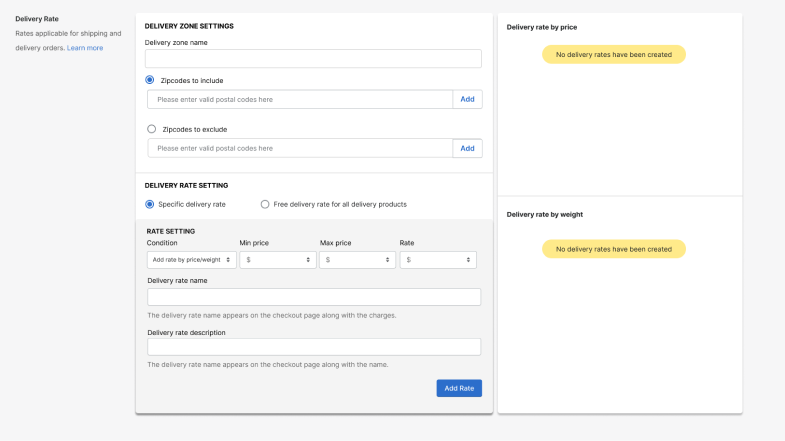Focus the include zipcodes postal code field

click(300, 99)
